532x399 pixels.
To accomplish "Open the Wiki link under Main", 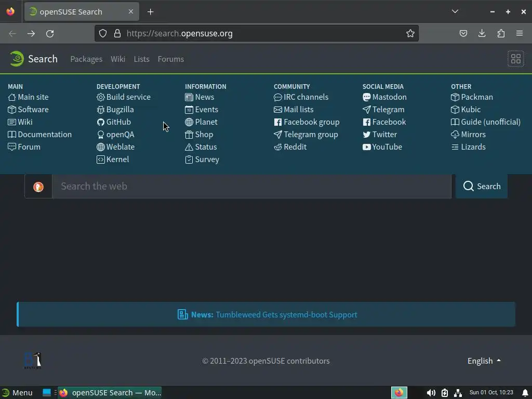I will click(x=20, y=122).
